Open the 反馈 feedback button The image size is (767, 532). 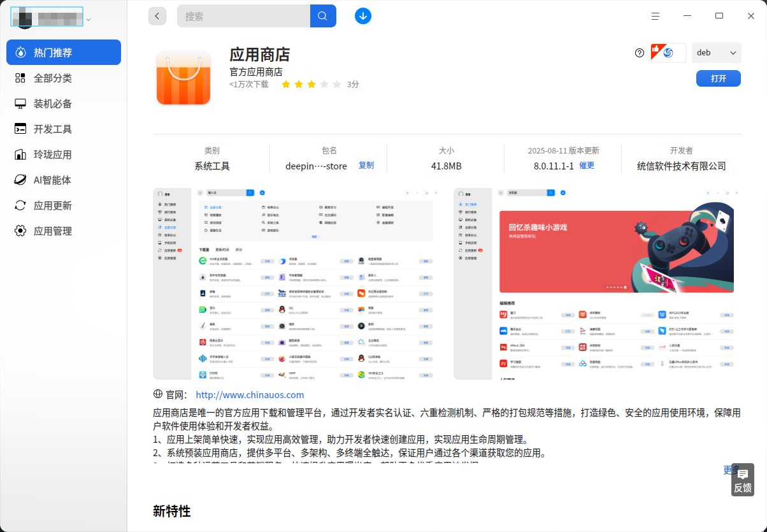743,480
